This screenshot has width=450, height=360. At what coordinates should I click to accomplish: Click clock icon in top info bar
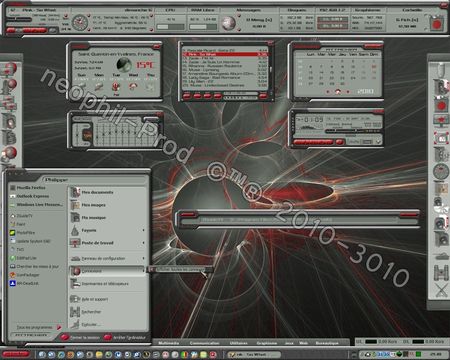click(80, 23)
